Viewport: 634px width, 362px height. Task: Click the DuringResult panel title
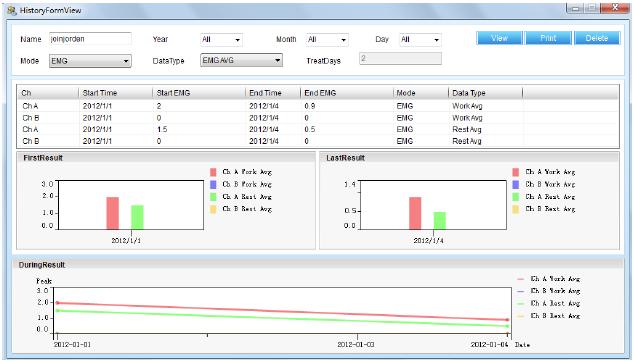[x=42, y=265]
